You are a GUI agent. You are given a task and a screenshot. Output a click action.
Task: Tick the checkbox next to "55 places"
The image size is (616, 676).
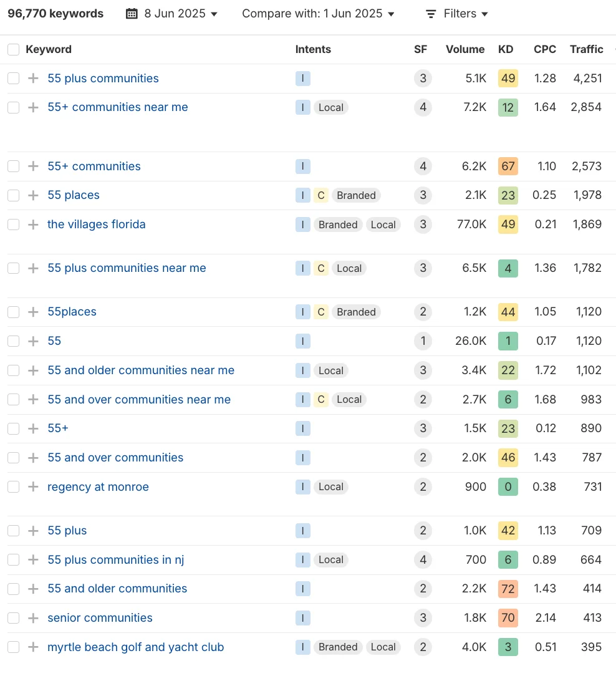(x=13, y=195)
